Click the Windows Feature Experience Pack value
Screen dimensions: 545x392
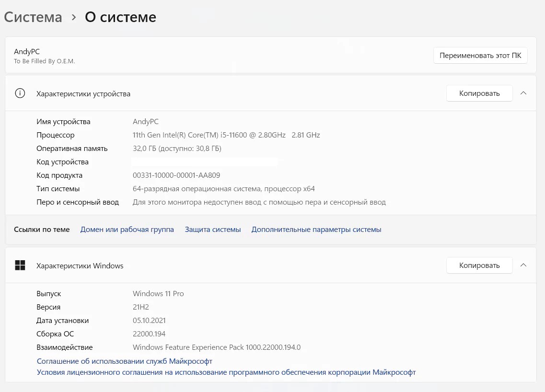point(217,347)
